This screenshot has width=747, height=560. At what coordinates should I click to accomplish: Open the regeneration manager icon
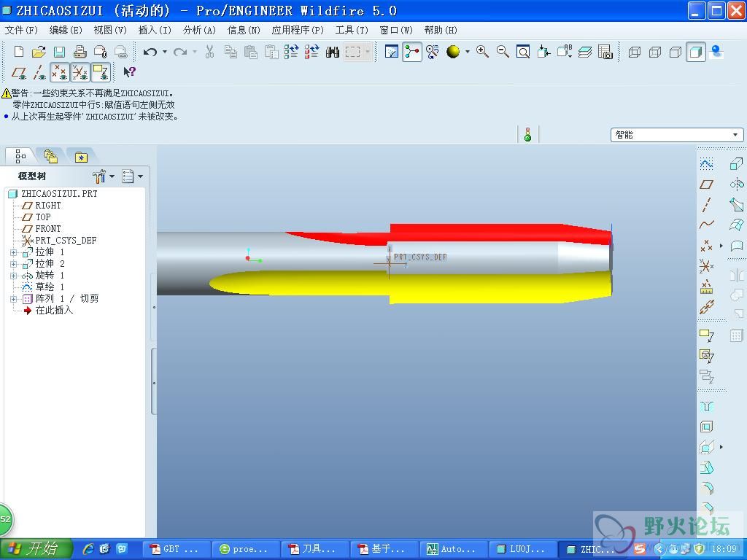(311, 52)
